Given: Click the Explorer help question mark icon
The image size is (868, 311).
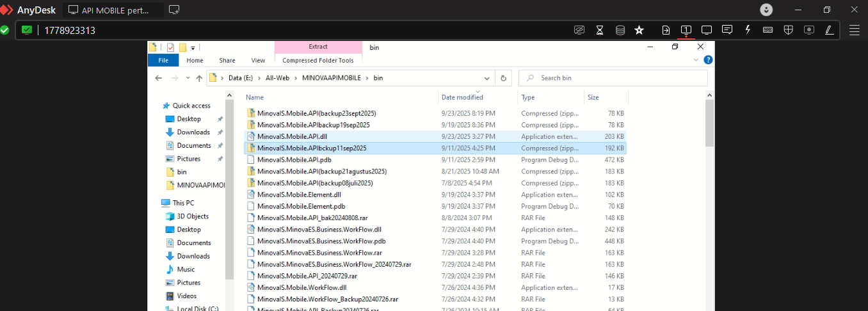Looking at the screenshot, I should pyautogui.click(x=708, y=60).
